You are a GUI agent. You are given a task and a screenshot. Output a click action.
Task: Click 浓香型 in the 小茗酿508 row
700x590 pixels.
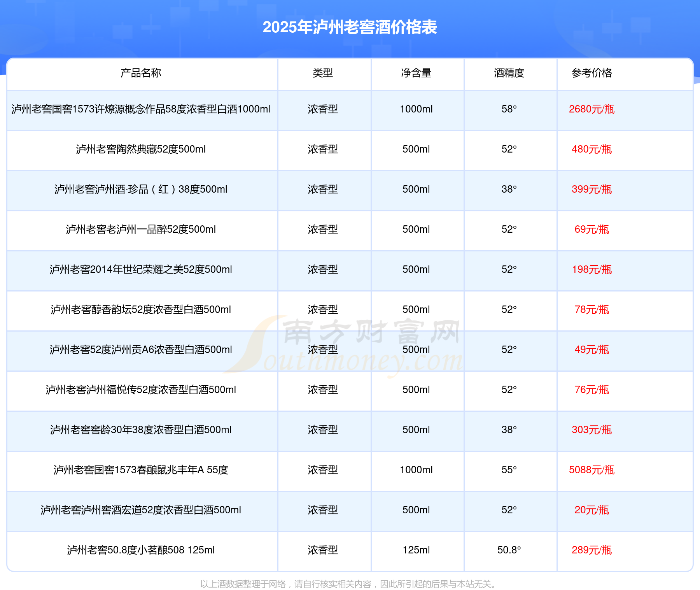323,550
